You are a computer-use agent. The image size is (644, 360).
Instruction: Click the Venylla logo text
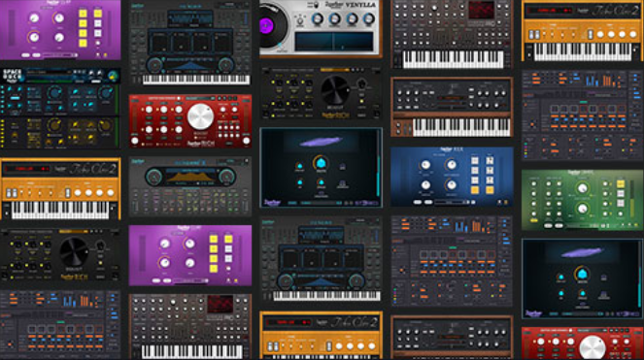pyautogui.click(x=360, y=5)
